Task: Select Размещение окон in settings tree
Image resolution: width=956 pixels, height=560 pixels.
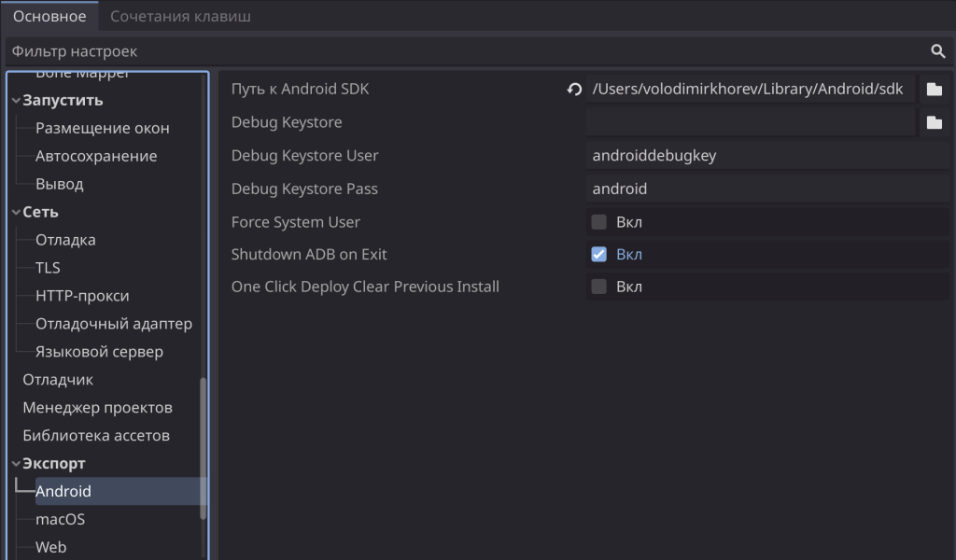Action: [103, 128]
